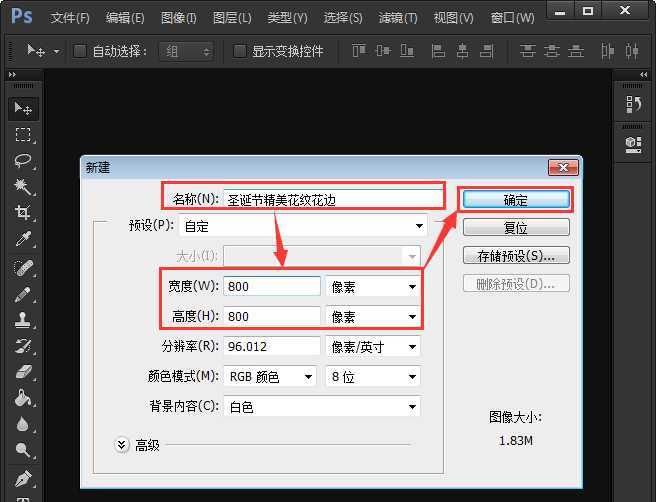The image size is (656, 502).
Task: Select the Rectangular Marquee tool
Action: point(22,135)
